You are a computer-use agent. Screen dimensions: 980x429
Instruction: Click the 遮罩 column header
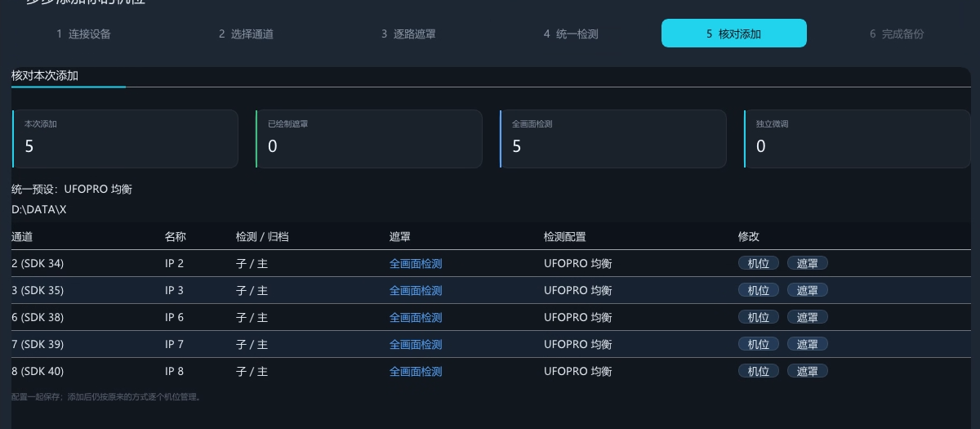pyautogui.click(x=400, y=236)
